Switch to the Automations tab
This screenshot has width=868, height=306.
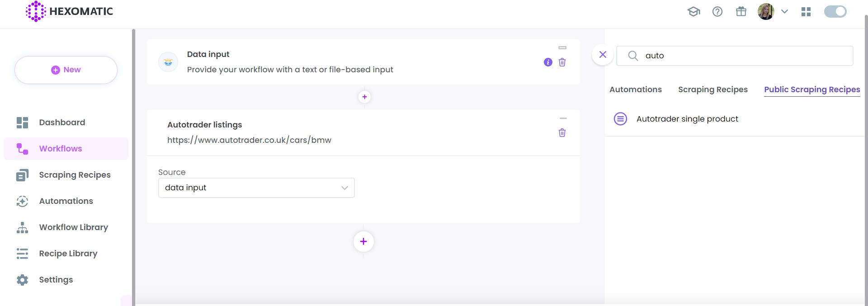[635, 89]
